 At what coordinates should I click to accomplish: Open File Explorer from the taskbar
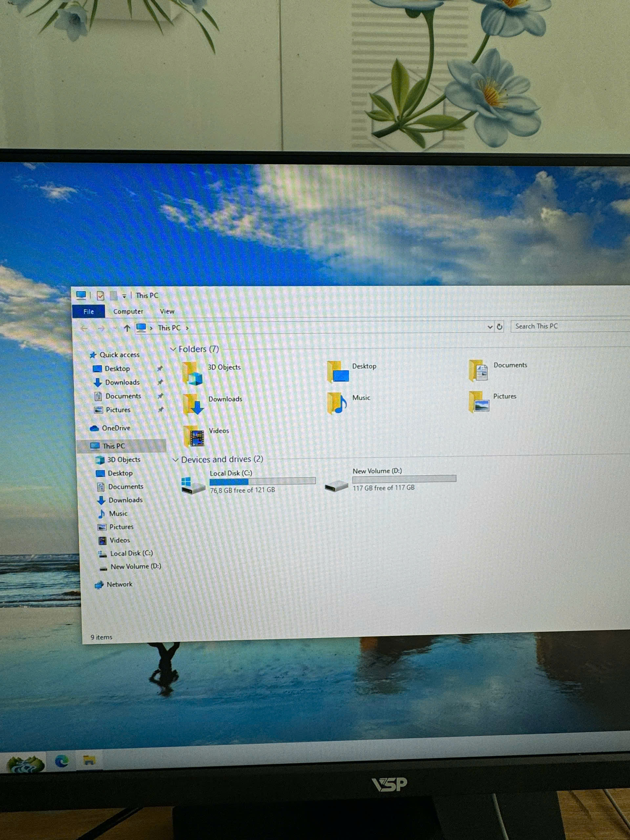point(89,760)
